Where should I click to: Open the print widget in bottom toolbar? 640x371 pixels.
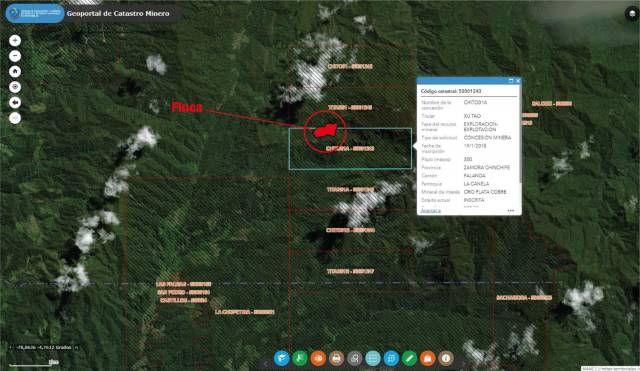[x=336, y=358]
